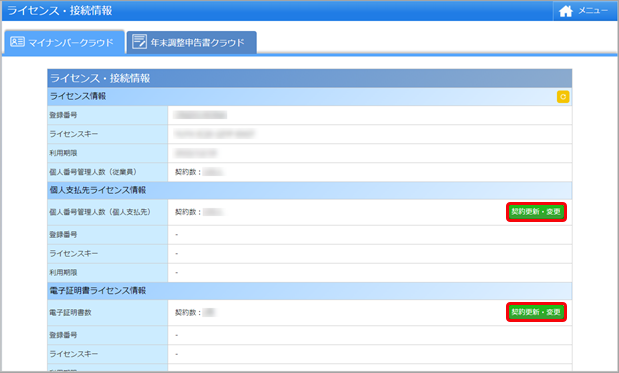Click the document pen icon on 年末調整 tab
The image size is (619, 373).
pyautogui.click(x=139, y=41)
